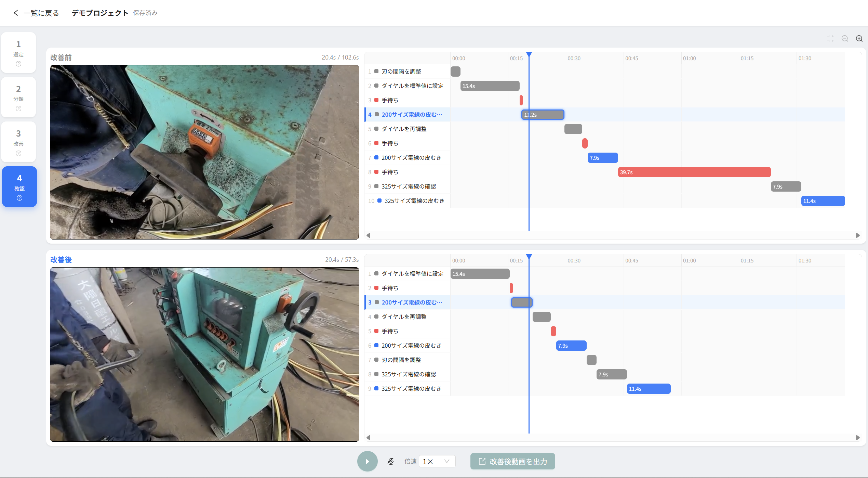Click the gray 7.9s bar in 改善後 timeline
Viewport: 868px width, 478px height.
(612, 374)
